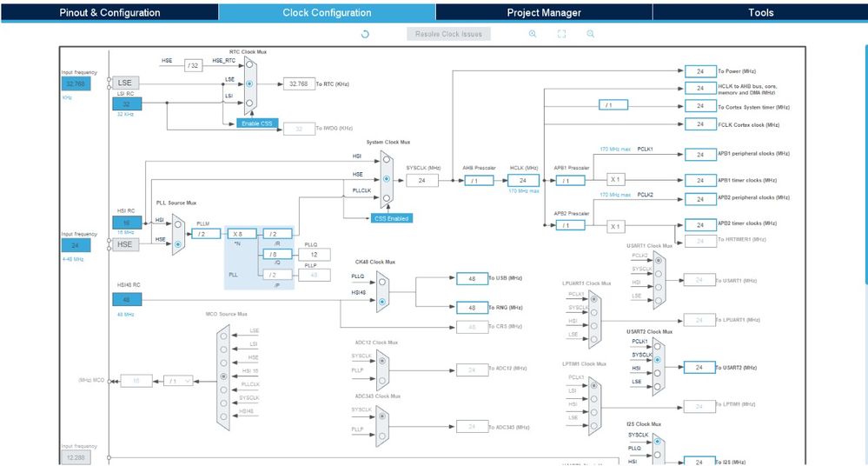This screenshot has height=466, width=868.
Task: Select HSI in System Clock Mux
Action: coord(387,160)
